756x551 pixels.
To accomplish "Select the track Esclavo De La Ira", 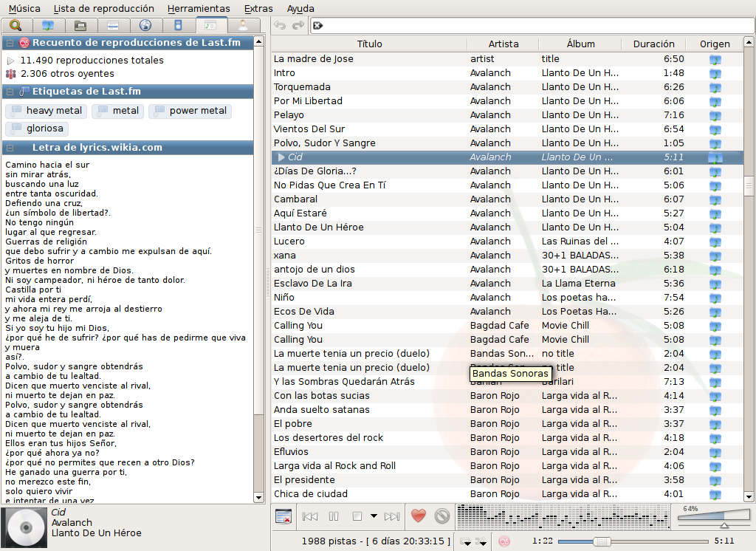I will point(507,283).
